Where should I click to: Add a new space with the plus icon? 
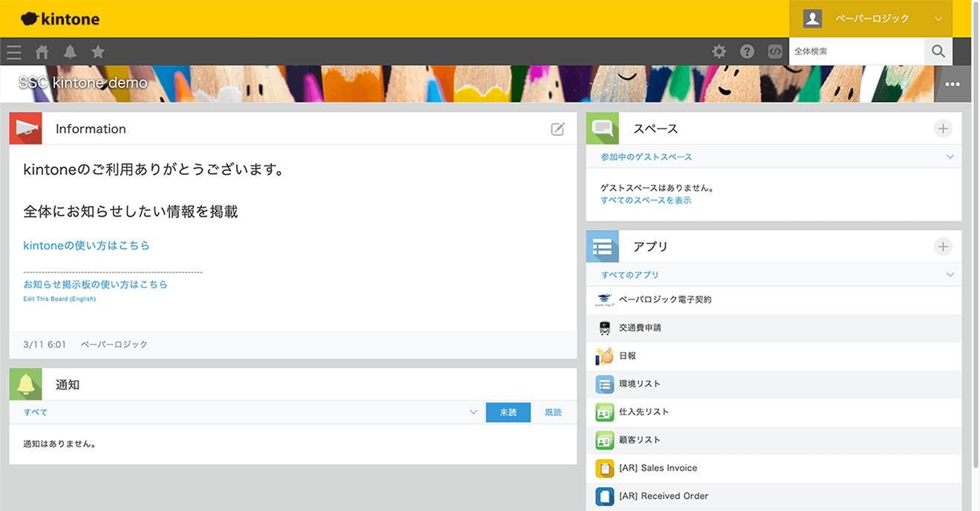(943, 128)
